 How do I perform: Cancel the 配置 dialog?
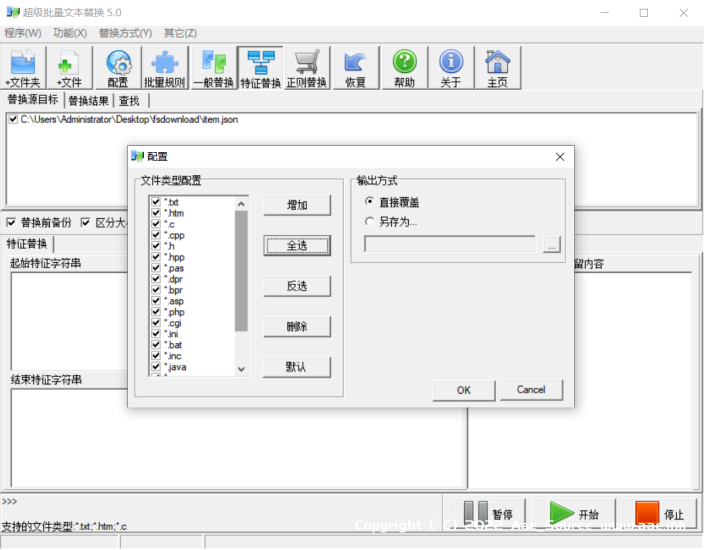pos(531,390)
